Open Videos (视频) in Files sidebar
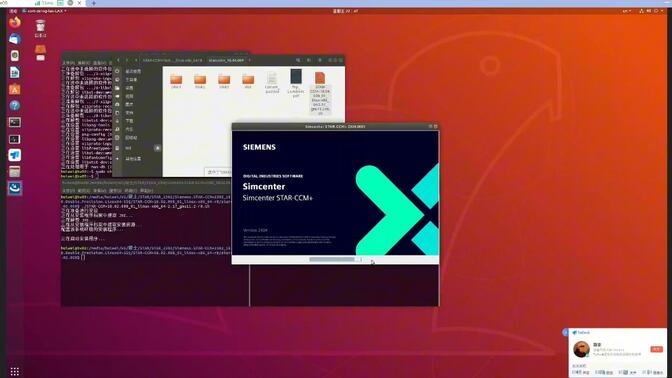Image resolution: width=672 pixels, height=378 pixels. coord(129,96)
